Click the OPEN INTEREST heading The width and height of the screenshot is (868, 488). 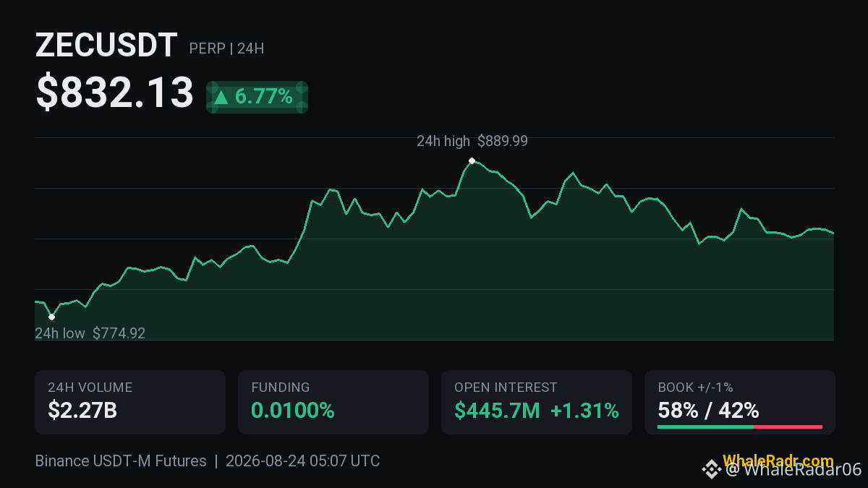click(506, 388)
